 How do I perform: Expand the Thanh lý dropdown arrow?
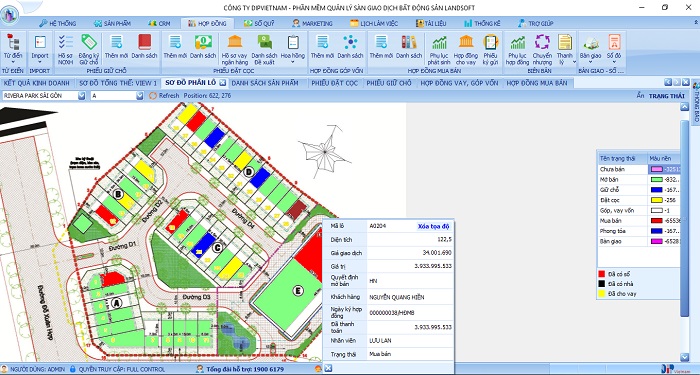(575, 62)
